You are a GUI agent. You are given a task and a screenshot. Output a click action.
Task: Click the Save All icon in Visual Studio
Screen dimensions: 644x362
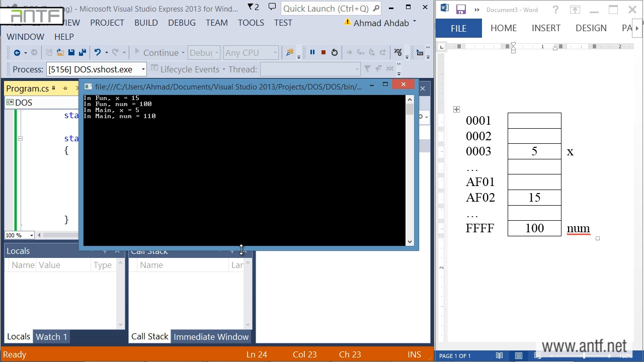point(82,52)
